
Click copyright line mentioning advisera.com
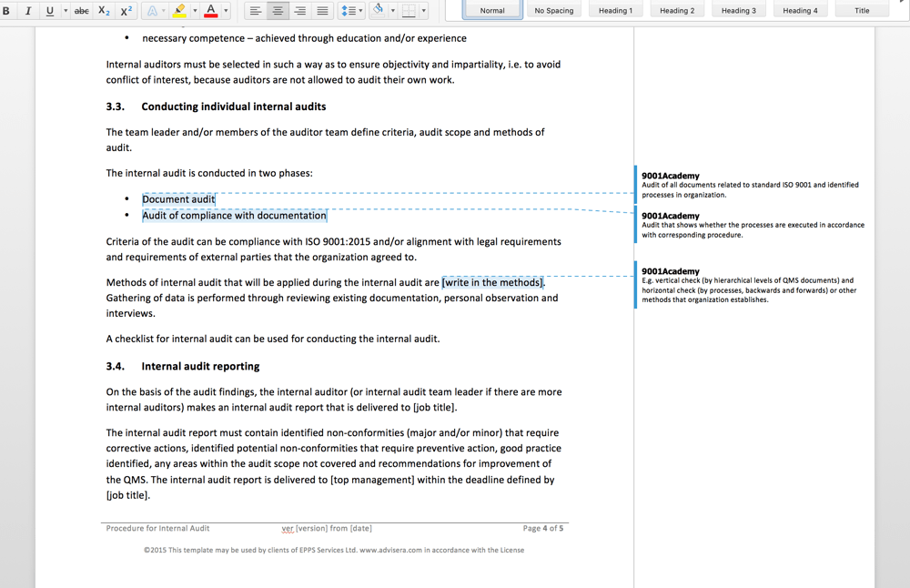click(334, 550)
